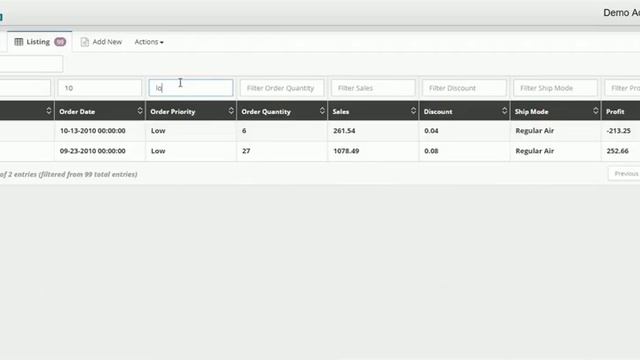The height and width of the screenshot is (360, 640).
Task: Click the Order Priority column header
Action: point(191,111)
